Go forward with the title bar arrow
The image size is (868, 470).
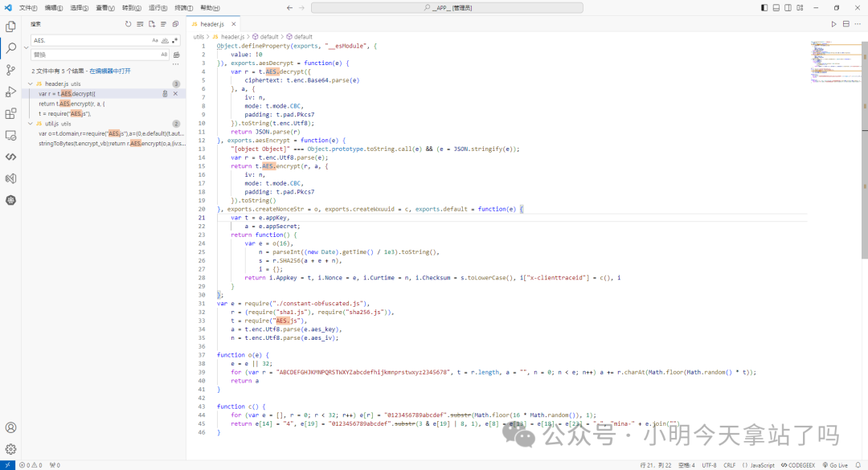[301, 8]
